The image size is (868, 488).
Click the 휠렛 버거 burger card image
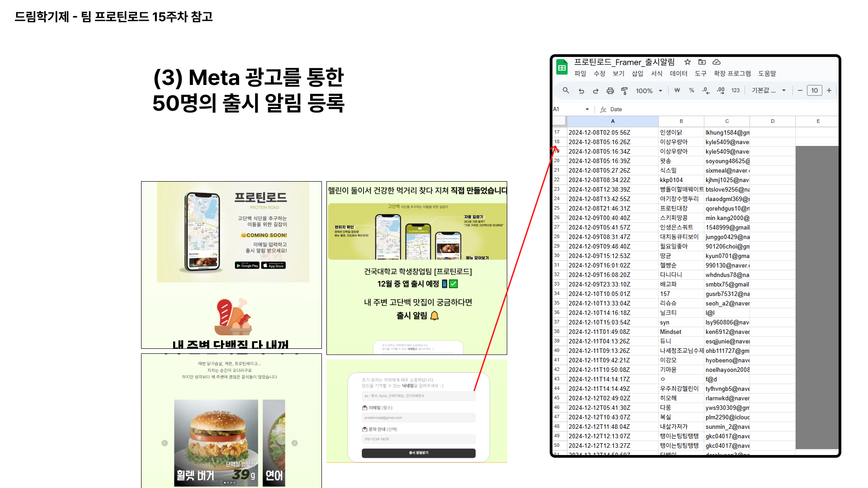[x=216, y=443]
